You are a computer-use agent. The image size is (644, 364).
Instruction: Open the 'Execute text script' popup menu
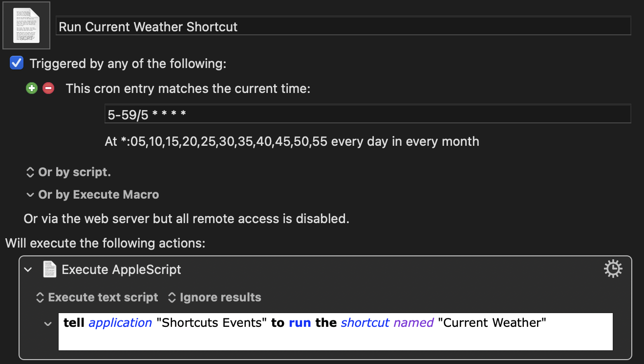tap(97, 297)
